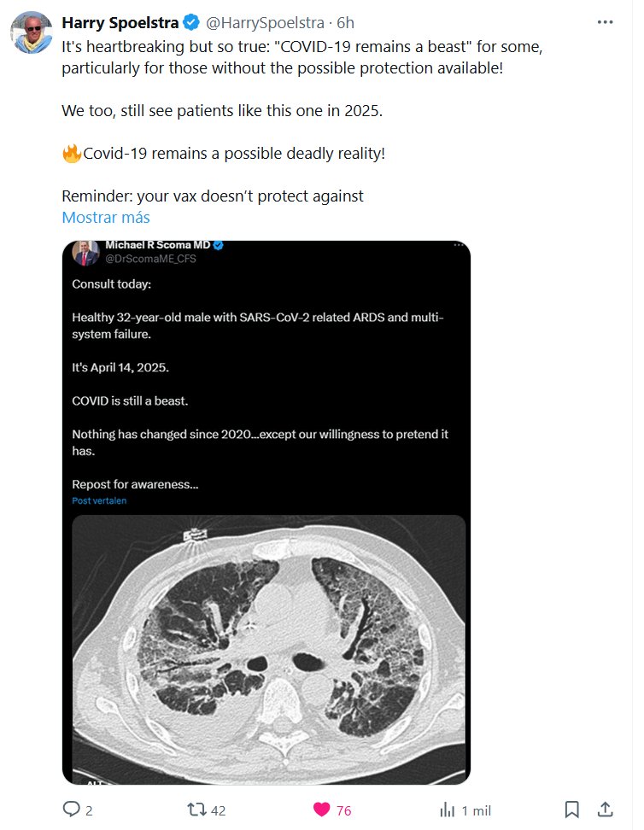The height and width of the screenshot is (830, 644).
Task: Click the verified badge beside Michael Scoma
Action: (218, 246)
